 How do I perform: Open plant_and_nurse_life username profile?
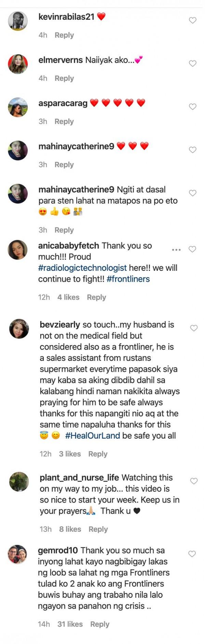point(79,478)
